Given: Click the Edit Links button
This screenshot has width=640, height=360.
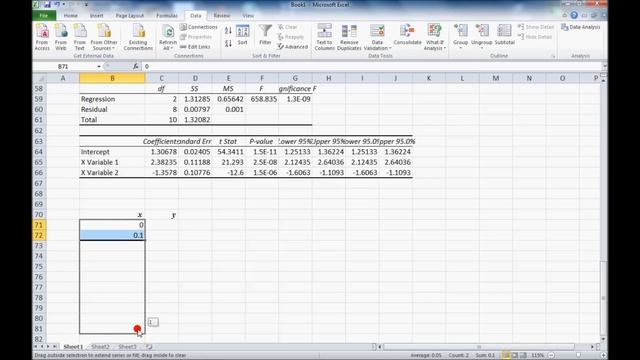Looking at the screenshot, I should point(195,47).
